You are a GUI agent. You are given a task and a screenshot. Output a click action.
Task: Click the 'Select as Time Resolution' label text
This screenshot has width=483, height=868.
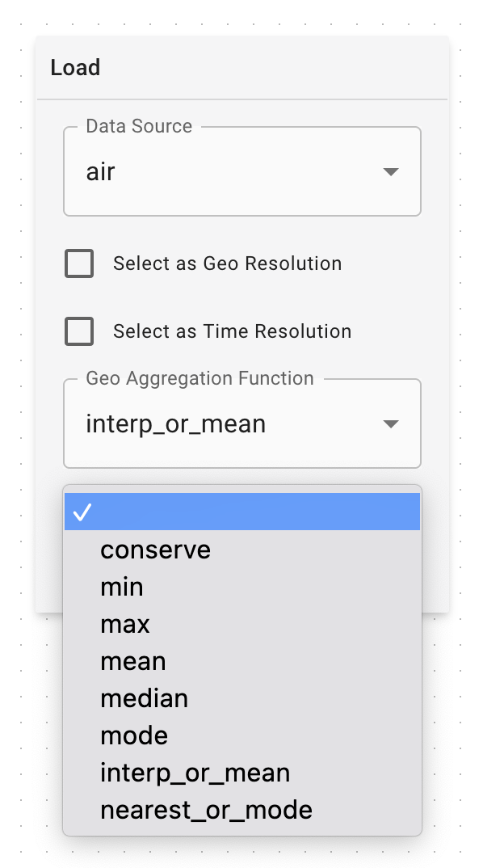233,331
